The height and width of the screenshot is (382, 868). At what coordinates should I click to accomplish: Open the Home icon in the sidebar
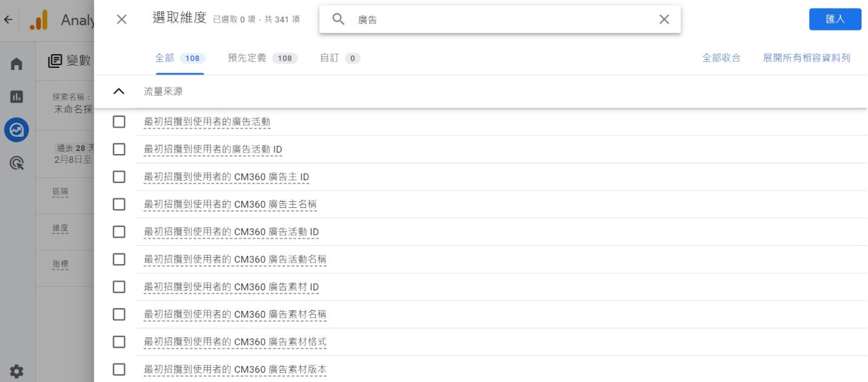pyautogui.click(x=16, y=64)
